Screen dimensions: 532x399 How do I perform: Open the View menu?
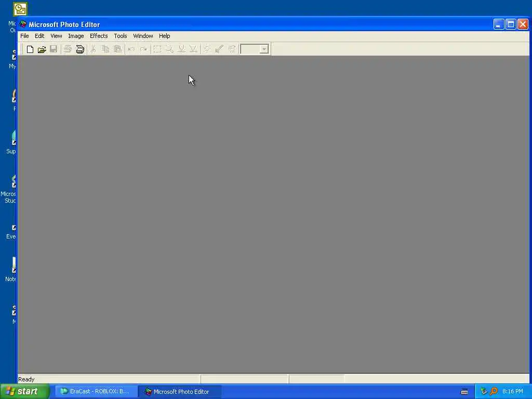(x=56, y=36)
